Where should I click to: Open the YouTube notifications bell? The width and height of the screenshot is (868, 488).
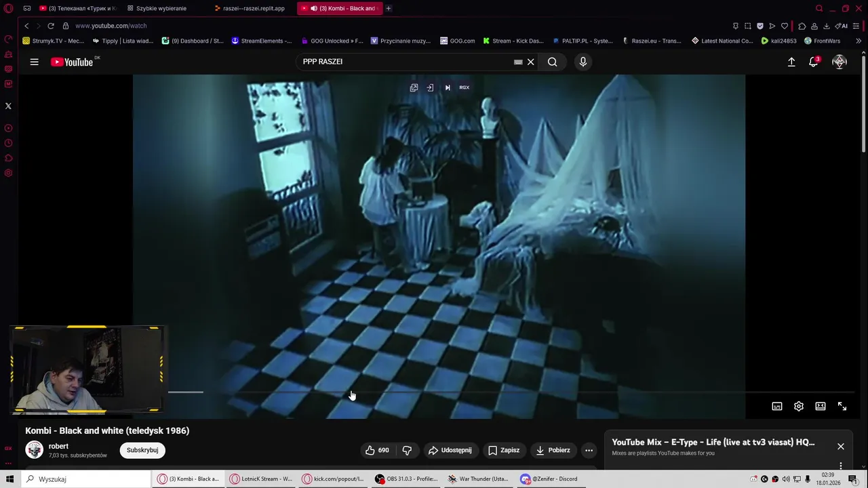click(814, 62)
